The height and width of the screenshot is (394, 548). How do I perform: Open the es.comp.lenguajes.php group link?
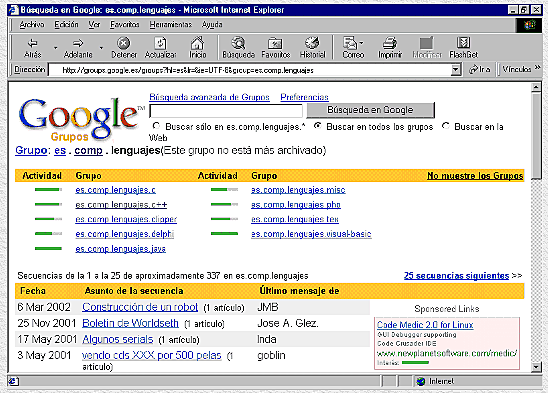point(296,205)
